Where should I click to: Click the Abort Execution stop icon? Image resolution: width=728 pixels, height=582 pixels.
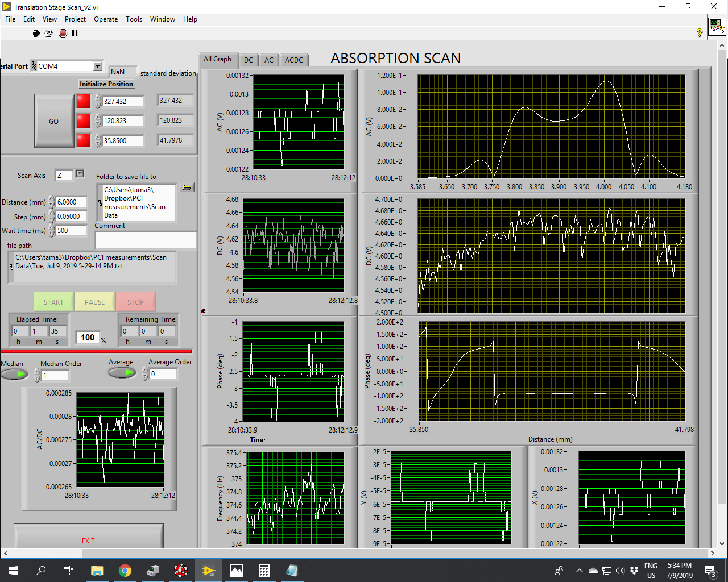tap(63, 34)
